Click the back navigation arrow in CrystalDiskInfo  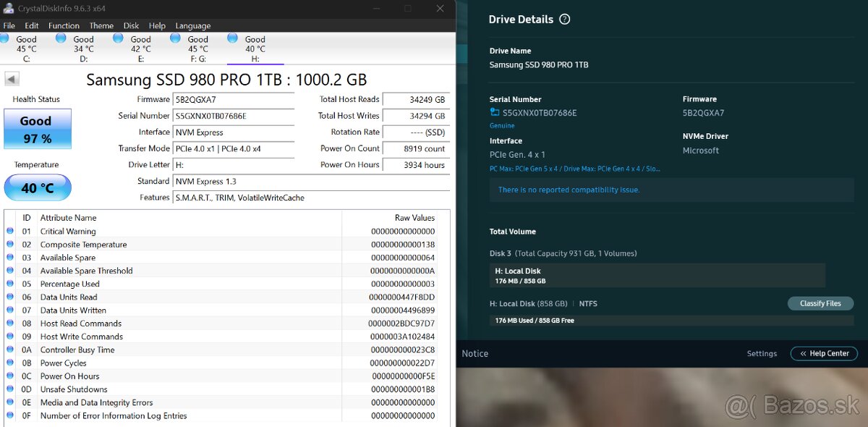(x=10, y=78)
